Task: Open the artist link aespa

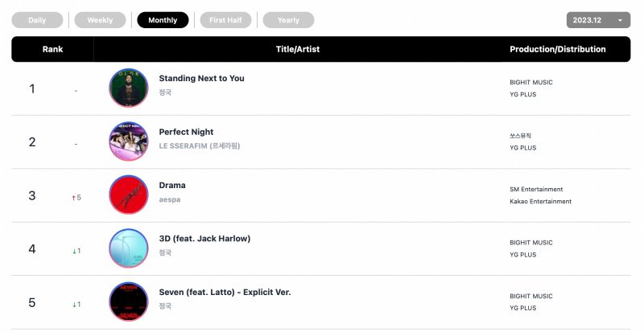Action: click(170, 199)
